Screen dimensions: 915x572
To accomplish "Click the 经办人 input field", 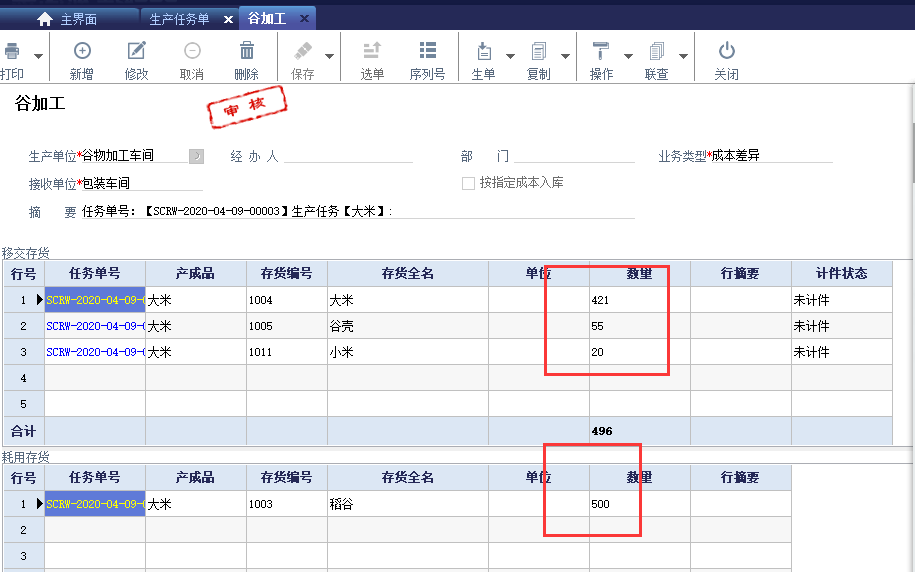I will pyautogui.click(x=347, y=156).
